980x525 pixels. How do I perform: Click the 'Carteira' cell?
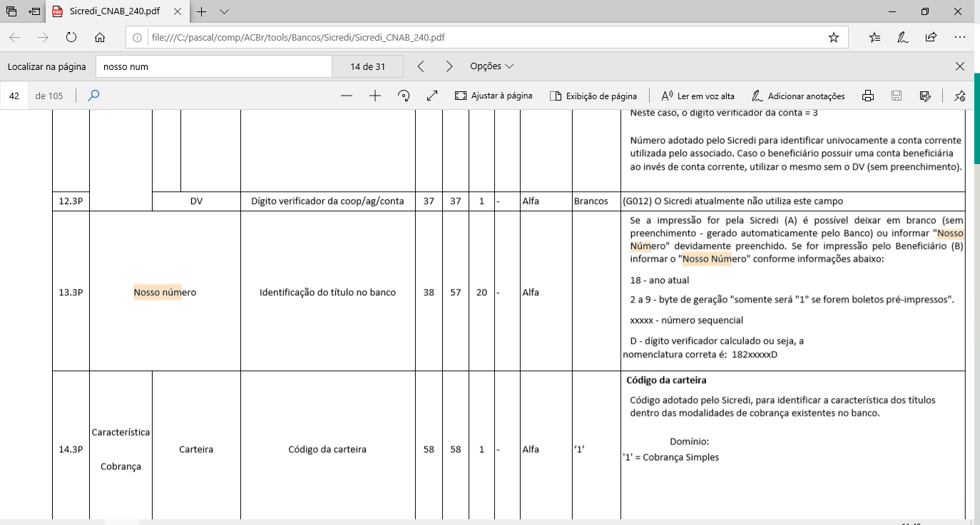(196, 449)
